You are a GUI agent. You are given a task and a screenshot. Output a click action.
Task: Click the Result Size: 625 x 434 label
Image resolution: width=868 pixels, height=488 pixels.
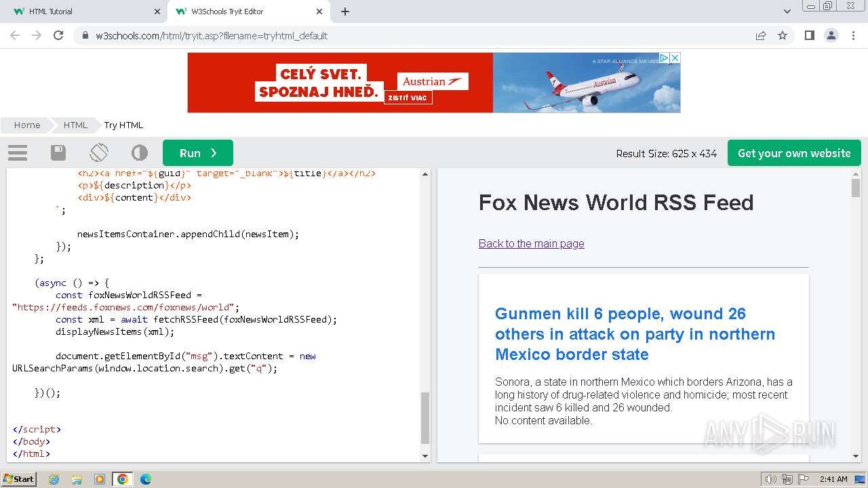tap(666, 153)
